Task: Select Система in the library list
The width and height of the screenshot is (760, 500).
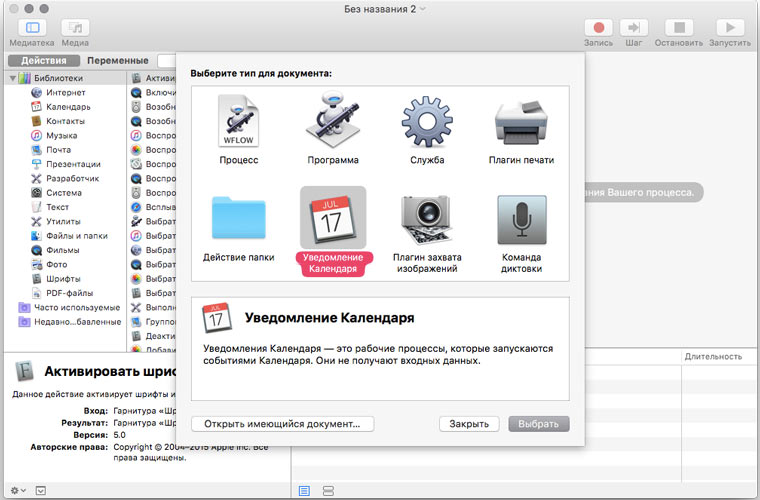Action: (65, 193)
